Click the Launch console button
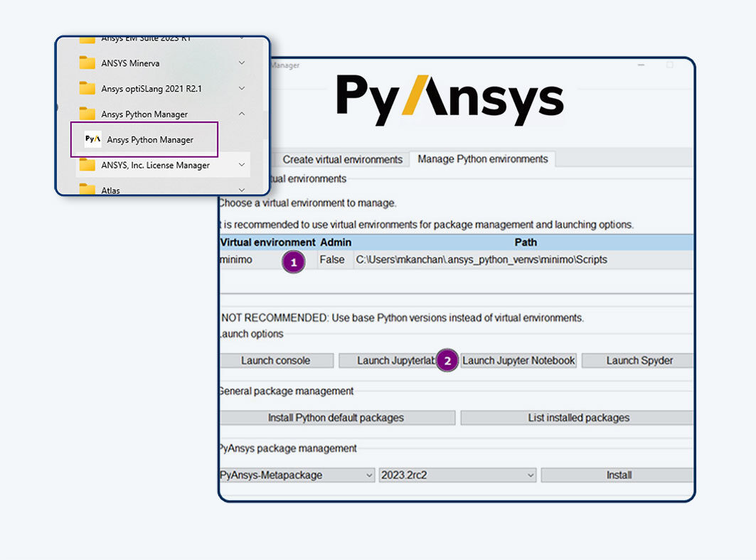 tap(277, 360)
